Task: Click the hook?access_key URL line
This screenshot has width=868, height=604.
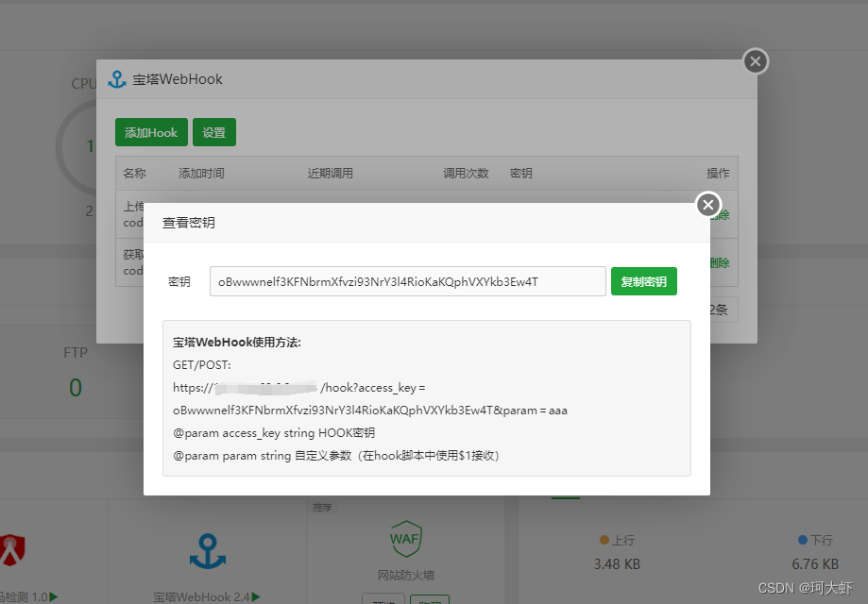Action: 298,388
